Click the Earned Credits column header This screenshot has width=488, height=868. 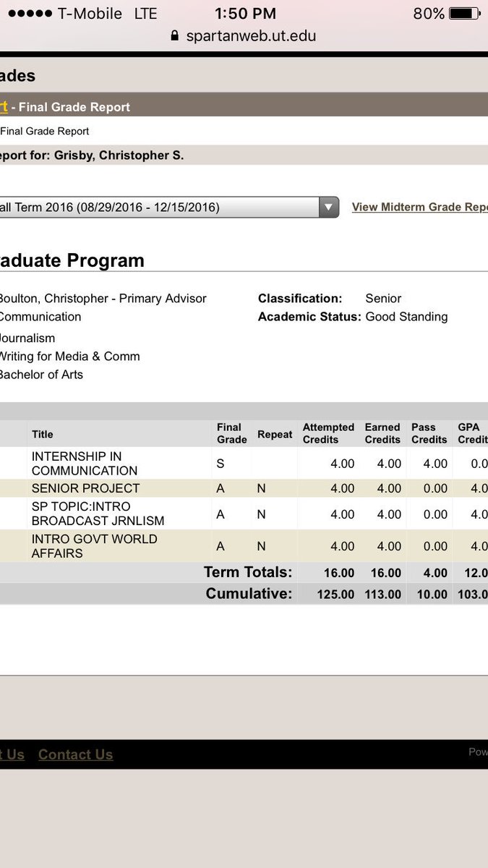click(x=382, y=433)
